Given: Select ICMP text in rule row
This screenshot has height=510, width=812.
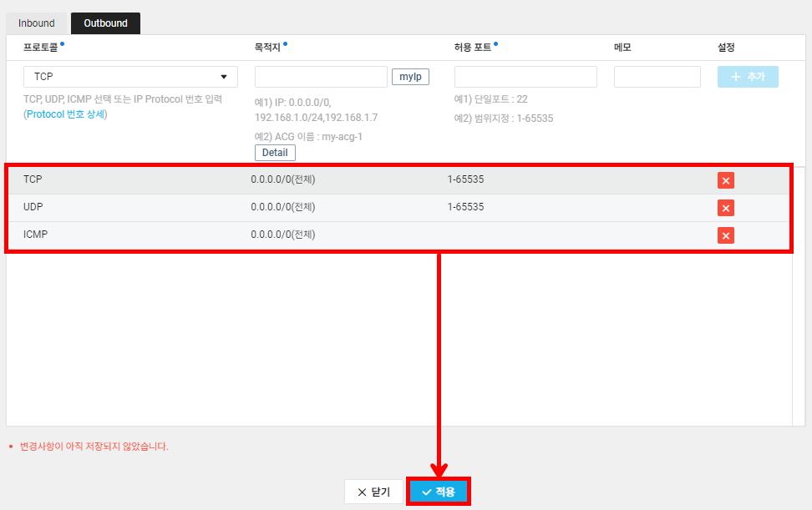Looking at the screenshot, I should tap(35, 234).
